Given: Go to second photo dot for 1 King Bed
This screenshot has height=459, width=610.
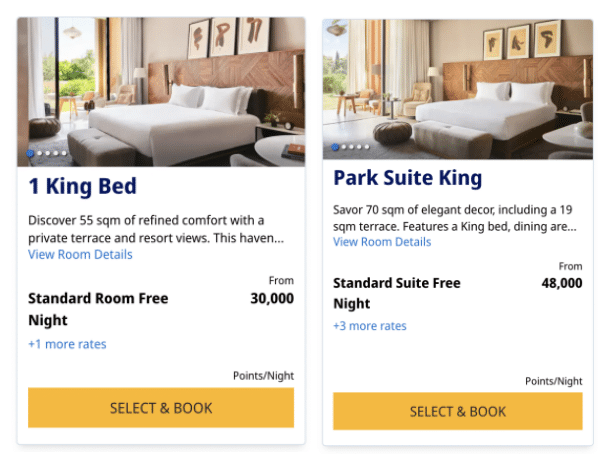Looking at the screenshot, I should click(40, 153).
